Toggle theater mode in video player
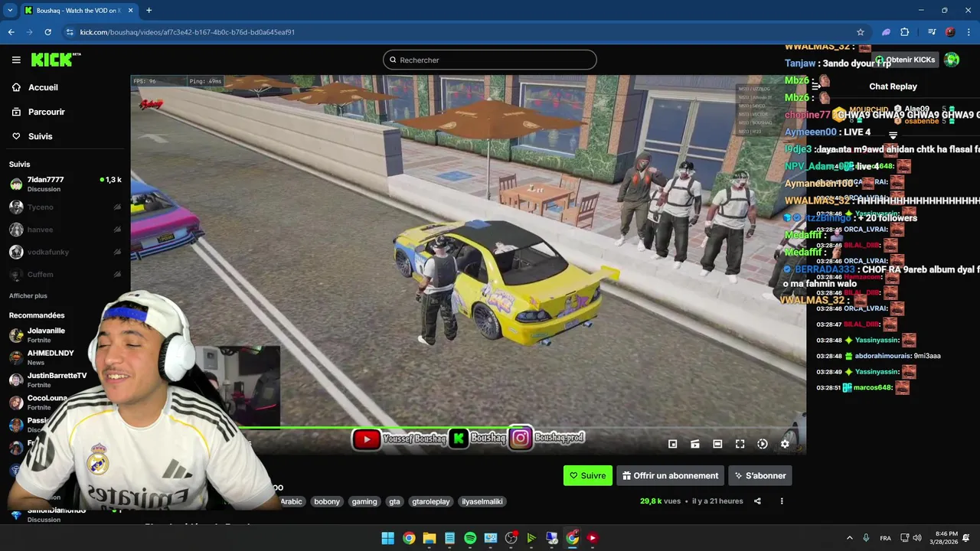Screen dimensions: 980x551 (717, 444)
